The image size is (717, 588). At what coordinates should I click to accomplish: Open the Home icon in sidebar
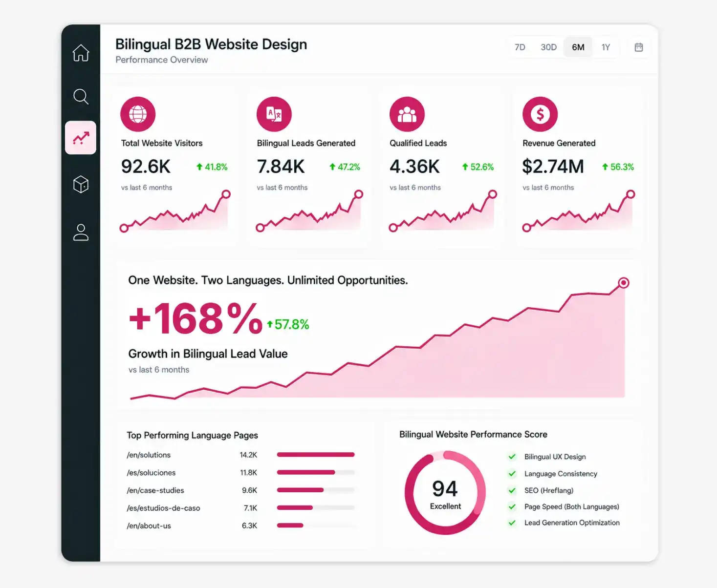pyautogui.click(x=81, y=53)
